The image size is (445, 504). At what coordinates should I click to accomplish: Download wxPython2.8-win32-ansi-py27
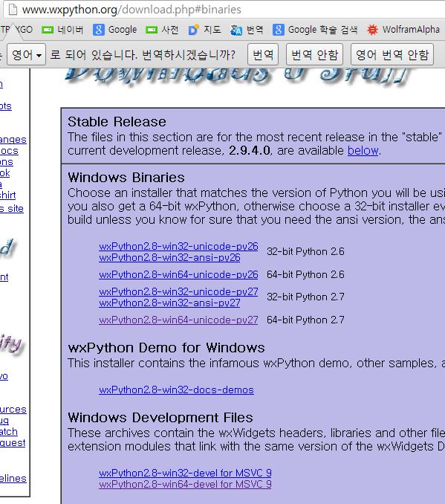(x=169, y=303)
